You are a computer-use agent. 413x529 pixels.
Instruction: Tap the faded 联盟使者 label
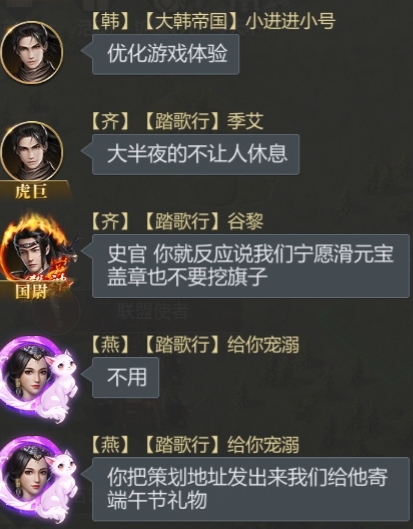[153, 311]
